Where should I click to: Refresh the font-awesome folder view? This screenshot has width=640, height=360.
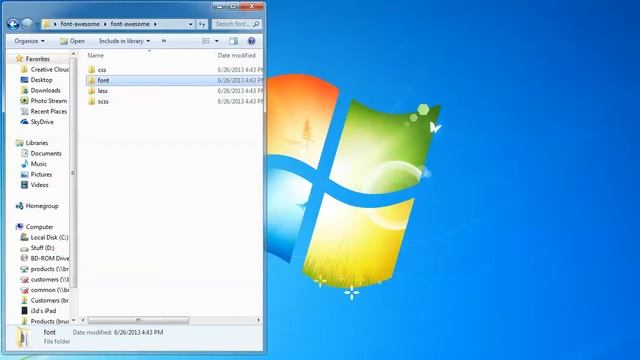tap(202, 24)
